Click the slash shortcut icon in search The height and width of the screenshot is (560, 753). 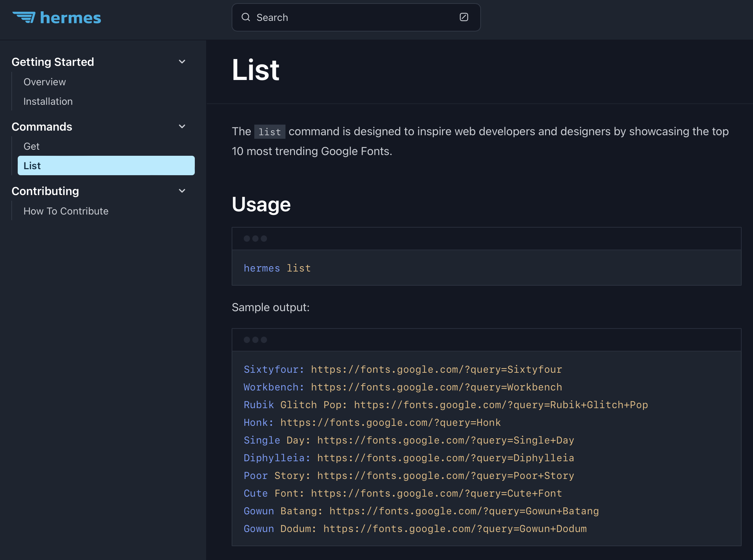pos(464,17)
